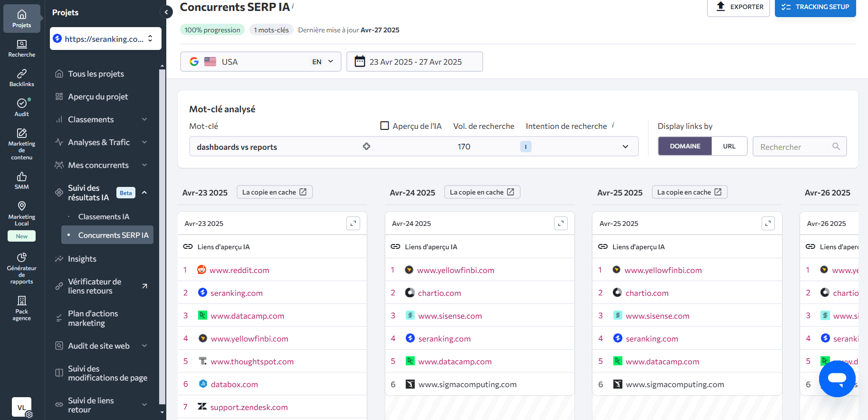
Task: Click the New badge under Marketing Local
Action: tap(22, 236)
